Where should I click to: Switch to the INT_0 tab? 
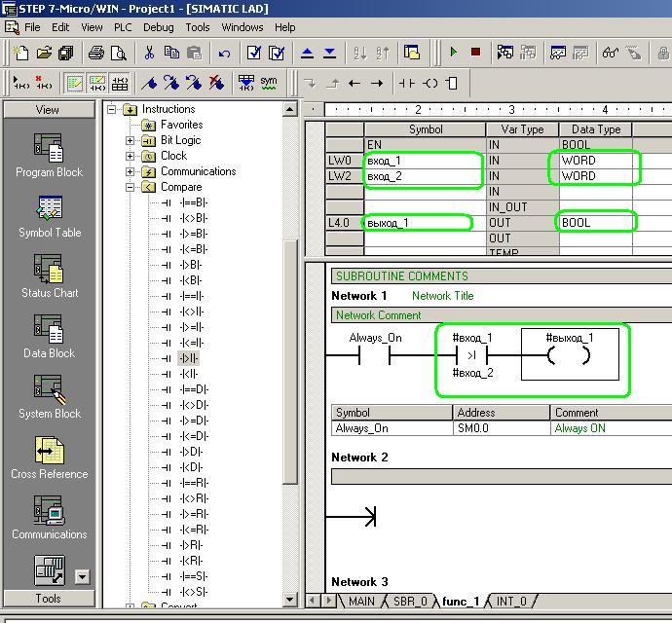(x=511, y=602)
